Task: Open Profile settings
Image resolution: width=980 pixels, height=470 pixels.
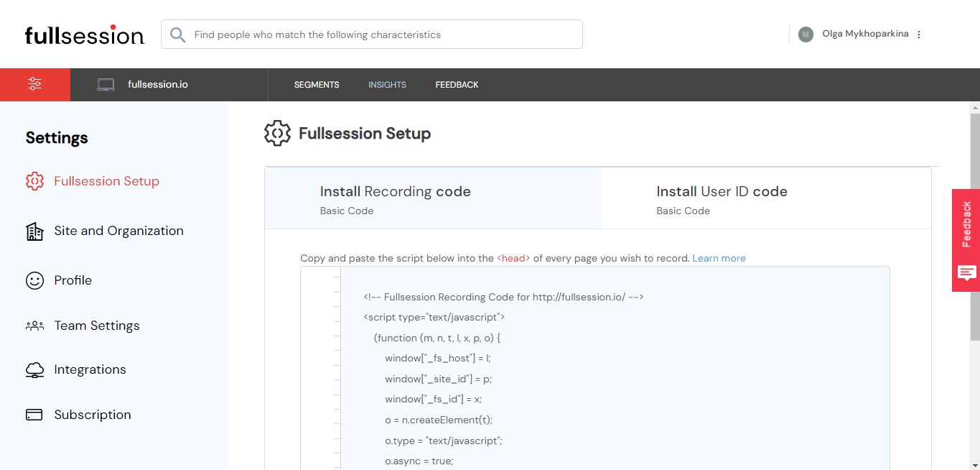Action: pyautogui.click(x=73, y=280)
